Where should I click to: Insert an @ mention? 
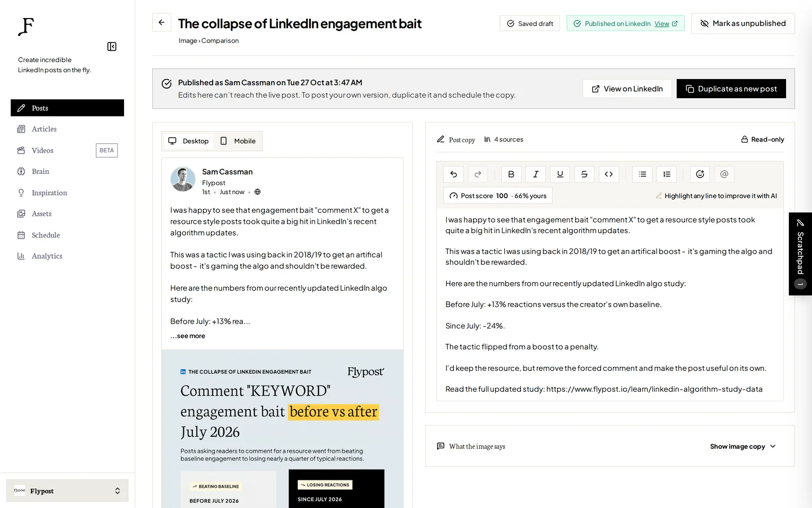724,174
